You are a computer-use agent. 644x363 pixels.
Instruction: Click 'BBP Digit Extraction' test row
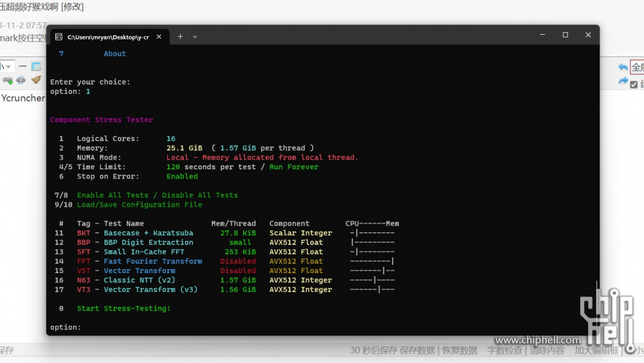tap(149, 242)
